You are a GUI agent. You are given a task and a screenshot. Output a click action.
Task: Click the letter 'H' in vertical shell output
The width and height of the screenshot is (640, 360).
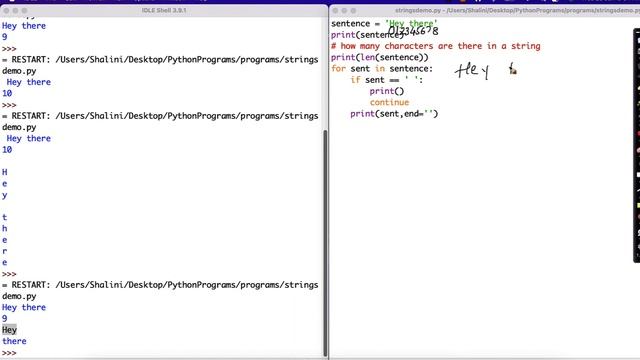4,172
